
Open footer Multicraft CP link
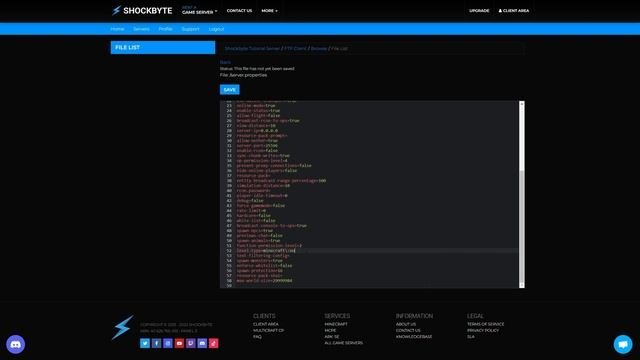pyautogui.click(x=268, y=330)
